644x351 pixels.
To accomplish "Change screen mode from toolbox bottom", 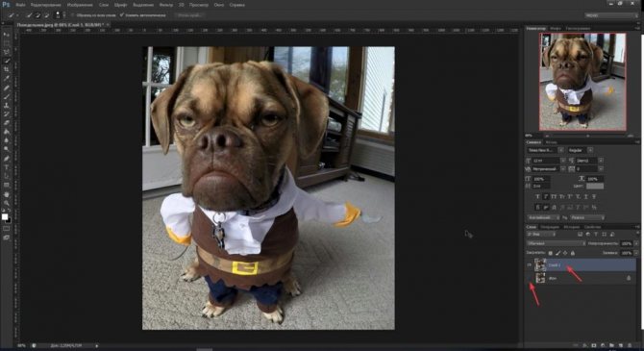I will coord(7,238).
